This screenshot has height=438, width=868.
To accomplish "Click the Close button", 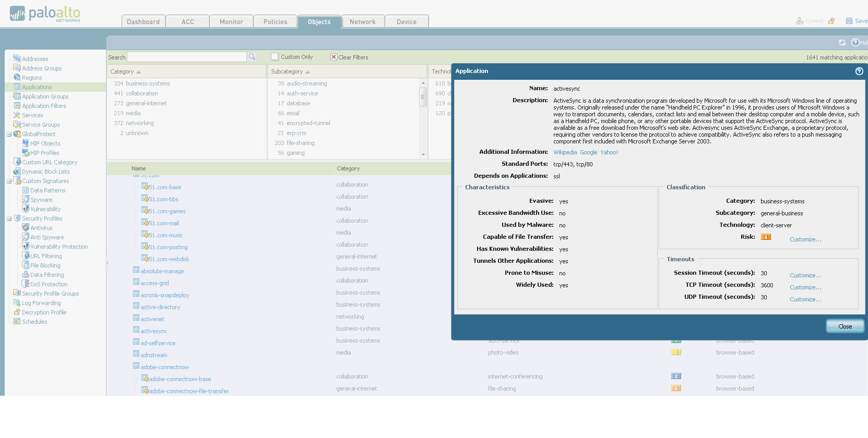I will click(845, 326).
